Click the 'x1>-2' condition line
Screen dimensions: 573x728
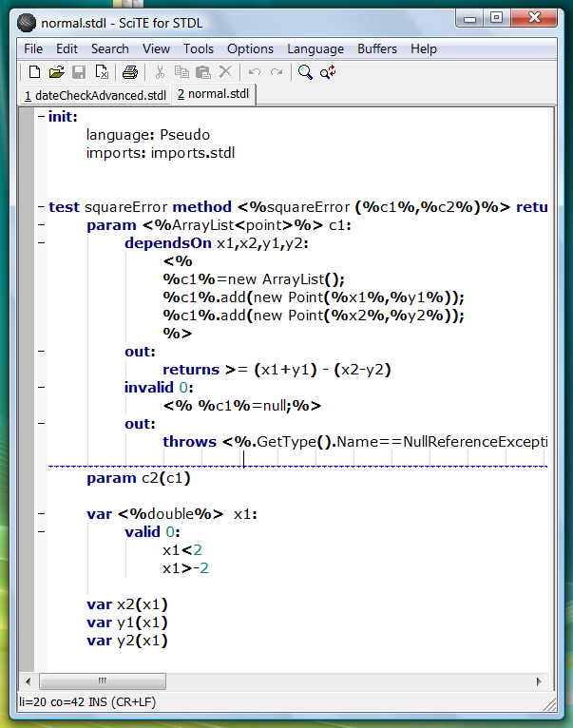(x=185, y=568)
